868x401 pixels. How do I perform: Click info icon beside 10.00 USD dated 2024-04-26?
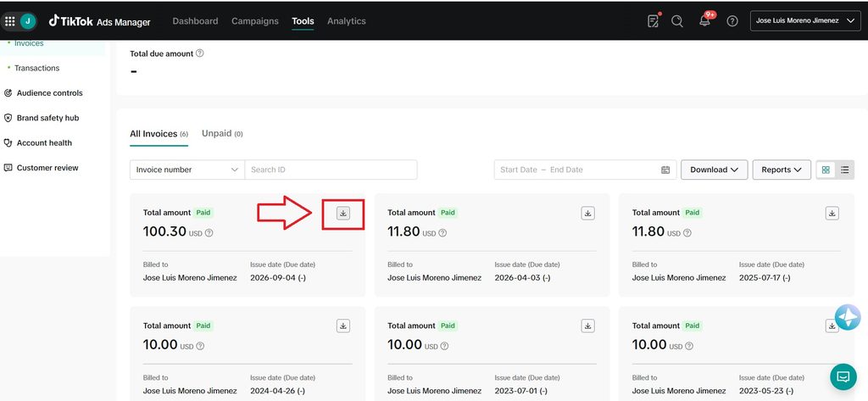200,346
